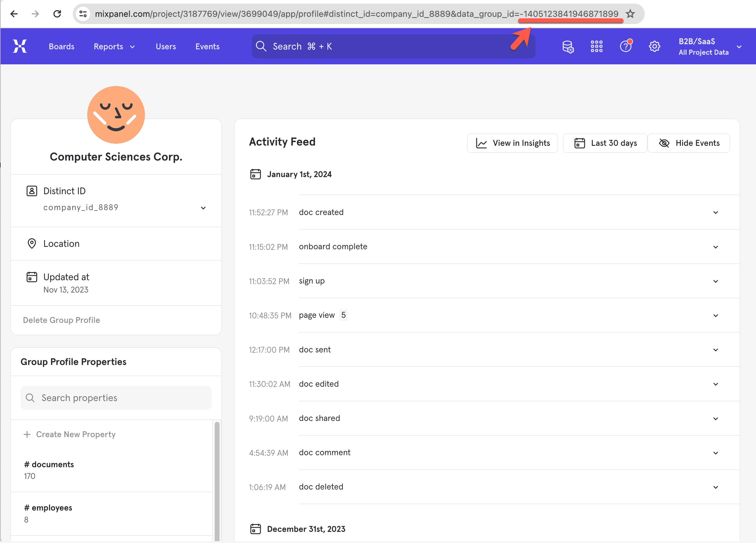
Task: Go to the Users tab
Action: click(x=166, y=46)
